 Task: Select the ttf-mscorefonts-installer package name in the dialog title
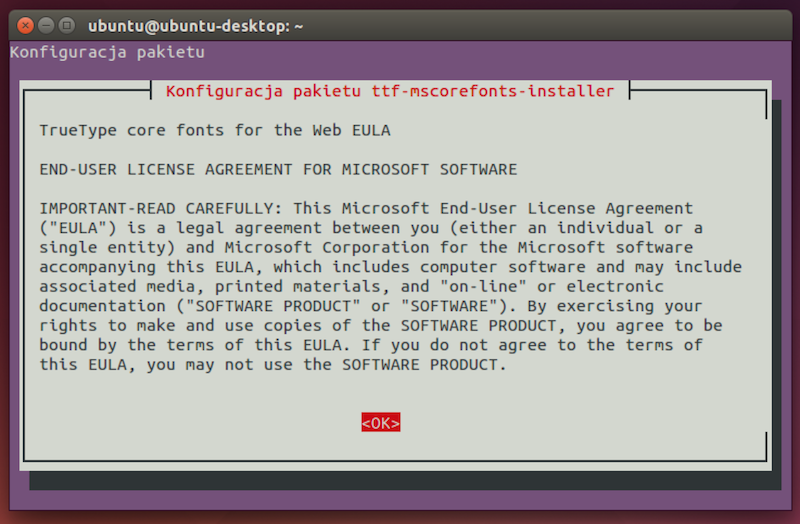(492, 91)
